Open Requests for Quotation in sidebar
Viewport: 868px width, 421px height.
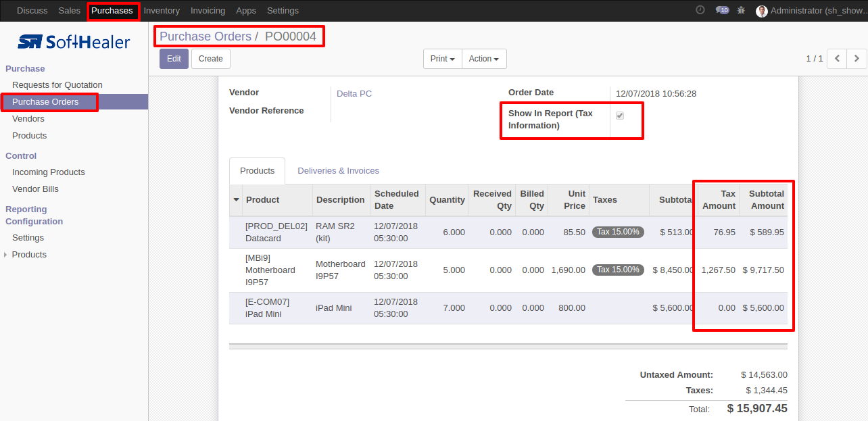point(57,85)
